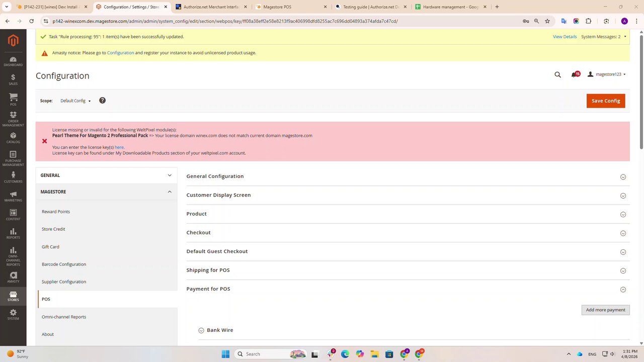This screenshot has height=362, width=644.
Task: Expand the GENERAL config tab group
Action: (x=106, y=175)
